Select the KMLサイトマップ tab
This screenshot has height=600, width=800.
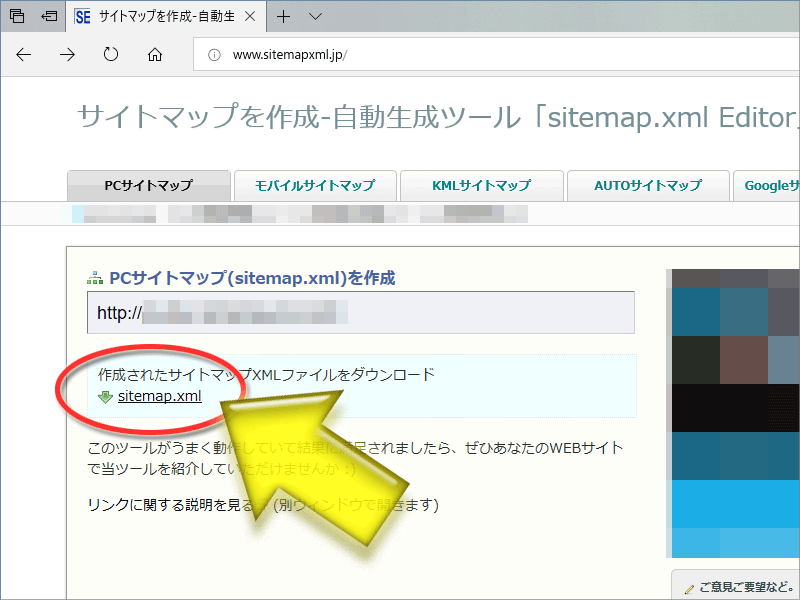pos(481,185)
